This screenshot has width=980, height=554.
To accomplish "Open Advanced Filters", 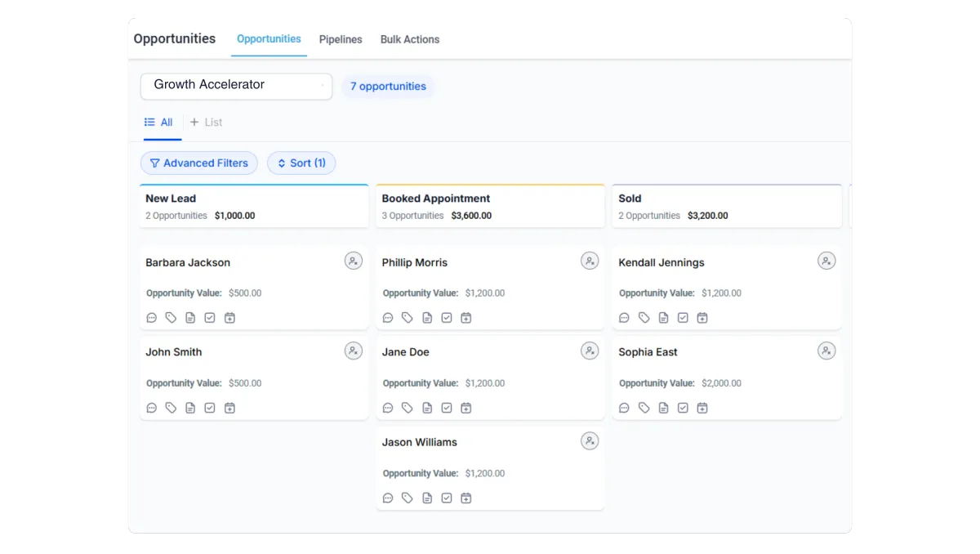I will coord(199,163).
